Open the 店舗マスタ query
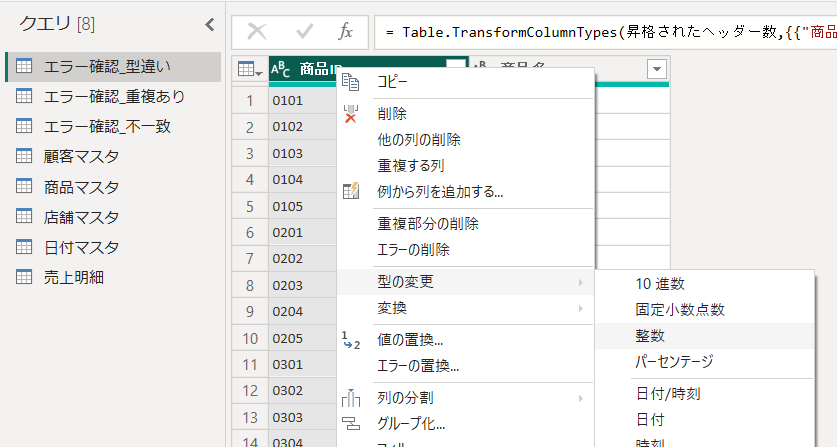 [113, 217]
